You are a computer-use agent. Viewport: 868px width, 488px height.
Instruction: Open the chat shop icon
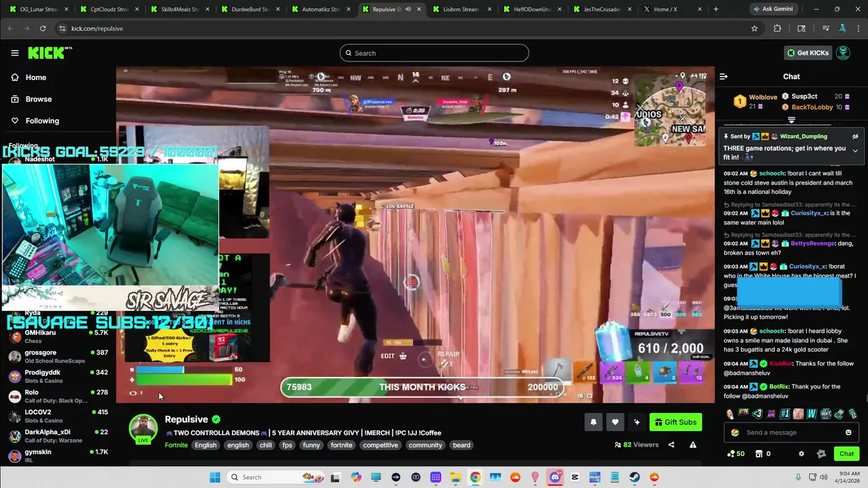[x=759, y=453]
